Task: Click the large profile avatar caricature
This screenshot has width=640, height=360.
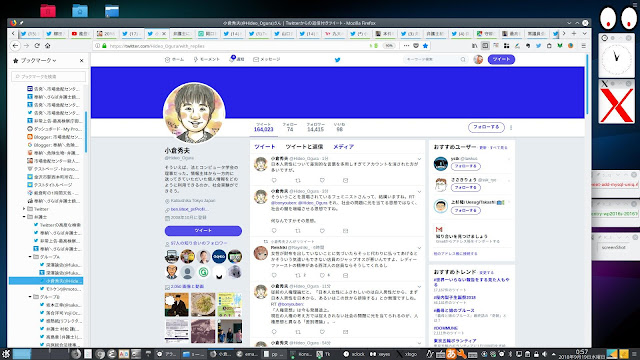Action: [194, 113]
